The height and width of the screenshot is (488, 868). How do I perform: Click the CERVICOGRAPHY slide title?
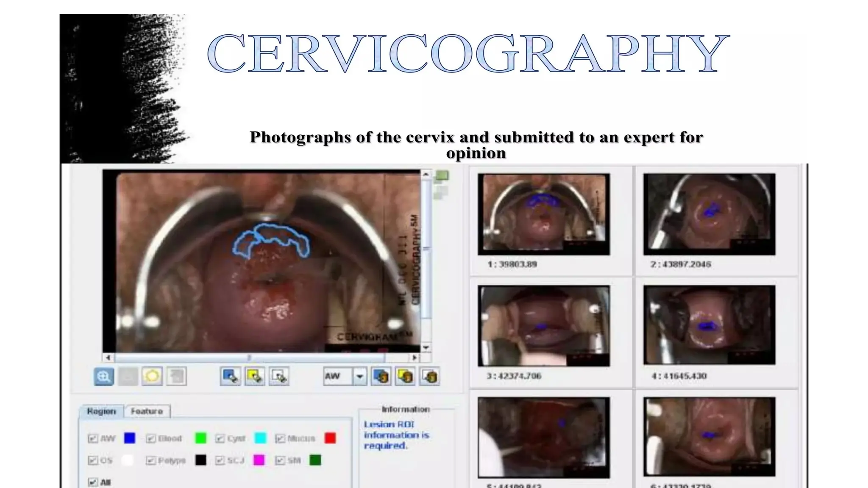click(468, 53)
